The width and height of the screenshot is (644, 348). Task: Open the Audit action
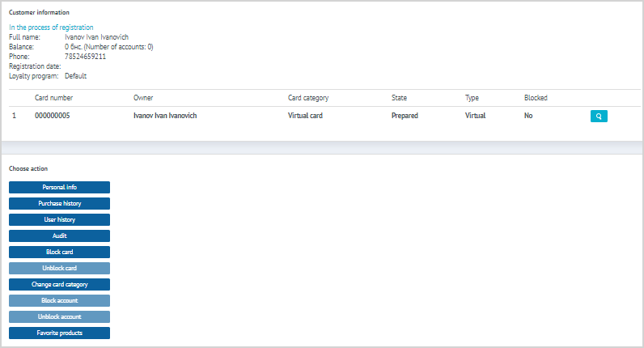click(59, 236)
